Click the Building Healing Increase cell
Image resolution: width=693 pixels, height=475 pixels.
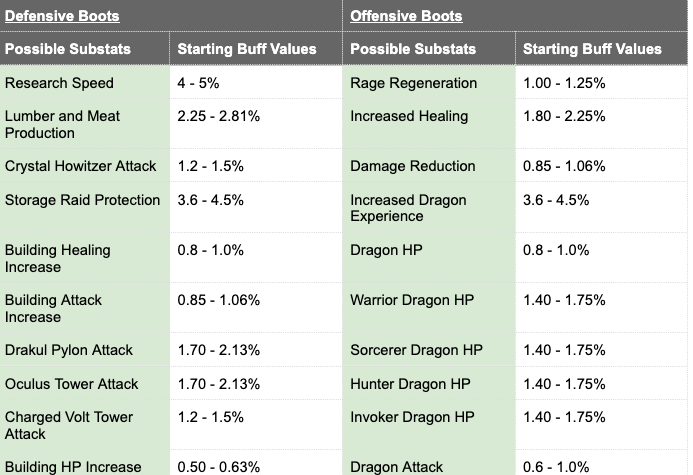(85, 258)
